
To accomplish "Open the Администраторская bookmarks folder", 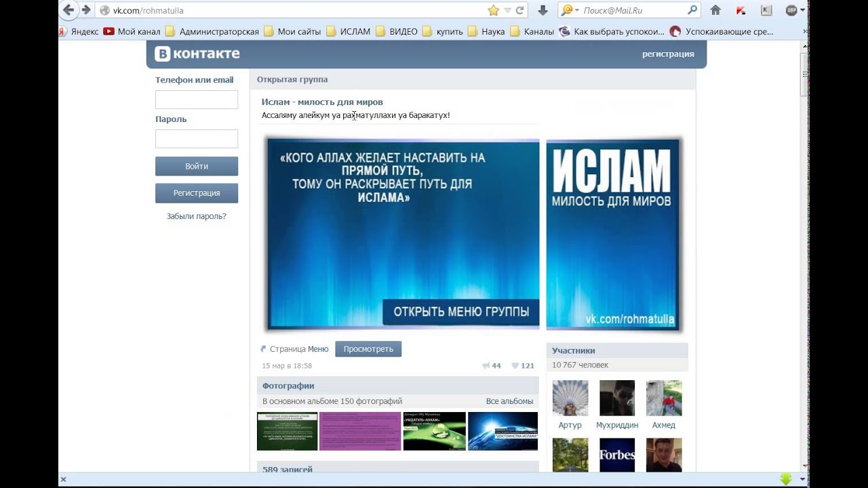I will [x=212, y=31].
